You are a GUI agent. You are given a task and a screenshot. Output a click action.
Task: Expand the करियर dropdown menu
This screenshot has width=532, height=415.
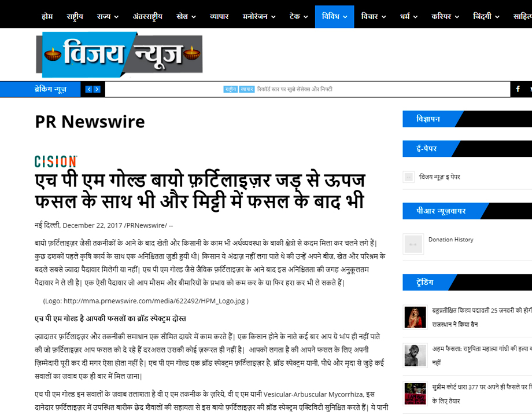tap(445, 16)
